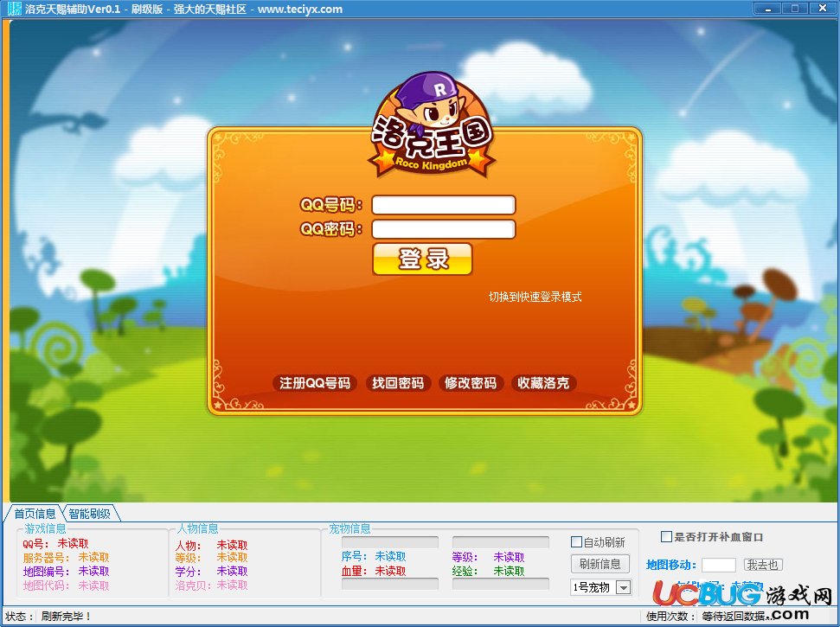Close the 洛克天赐辅助 window
This screenshot has width=840, height=627.
pos(823,9)
